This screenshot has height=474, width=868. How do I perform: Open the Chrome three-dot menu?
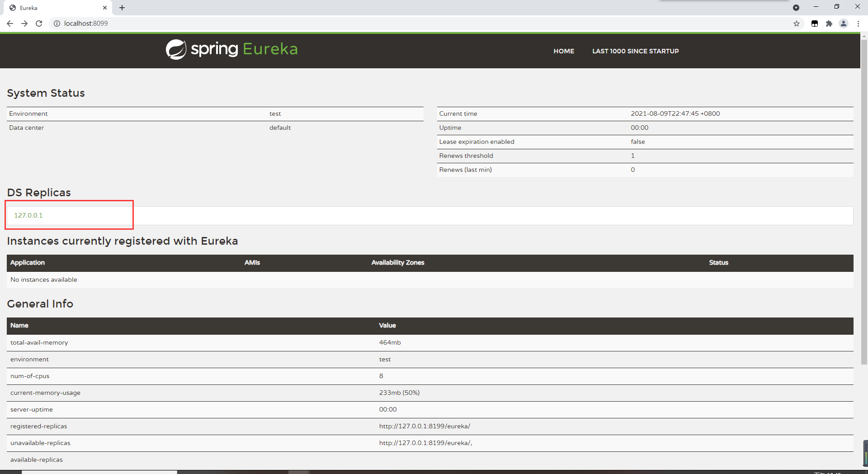(x=858, y=24)
